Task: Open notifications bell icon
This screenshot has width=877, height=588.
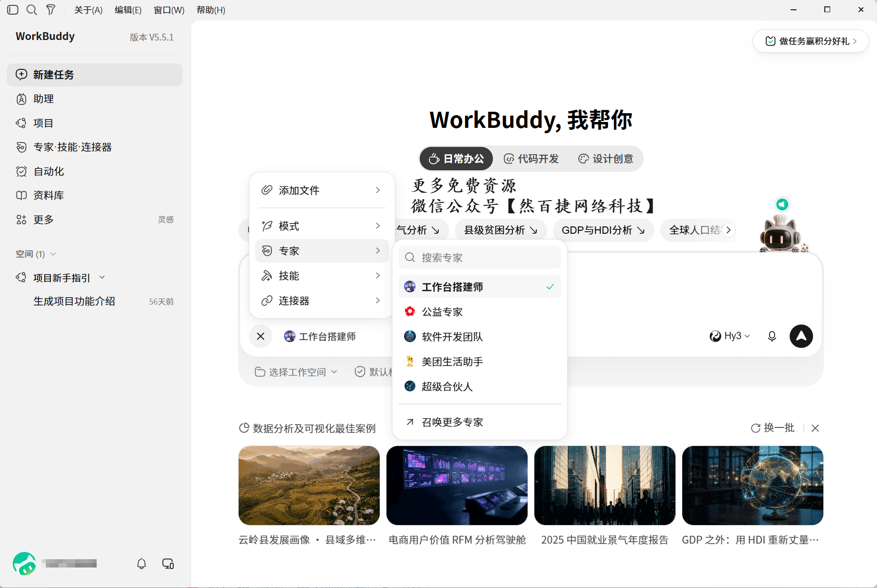Action: [x=142, y=564]
